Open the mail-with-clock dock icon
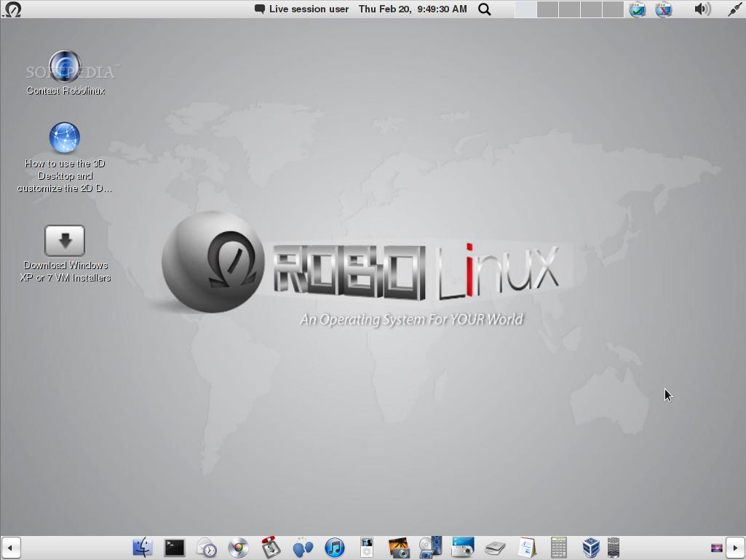This screenshot has height=560, width=746. pyautogui.click(x=207, y=548)
